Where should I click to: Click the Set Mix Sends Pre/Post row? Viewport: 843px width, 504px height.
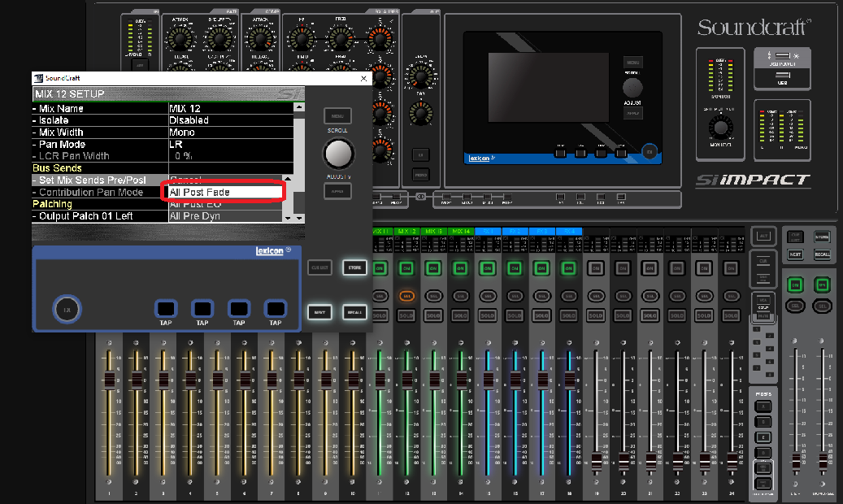[101, 180]
